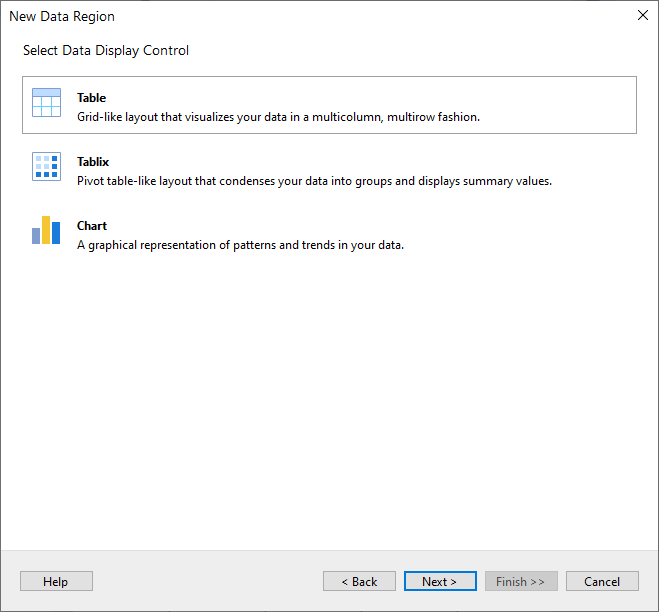Click the Pivot table-like layout description
The height and width of the screenshot is (612, 659).
[x=314, y=181]
